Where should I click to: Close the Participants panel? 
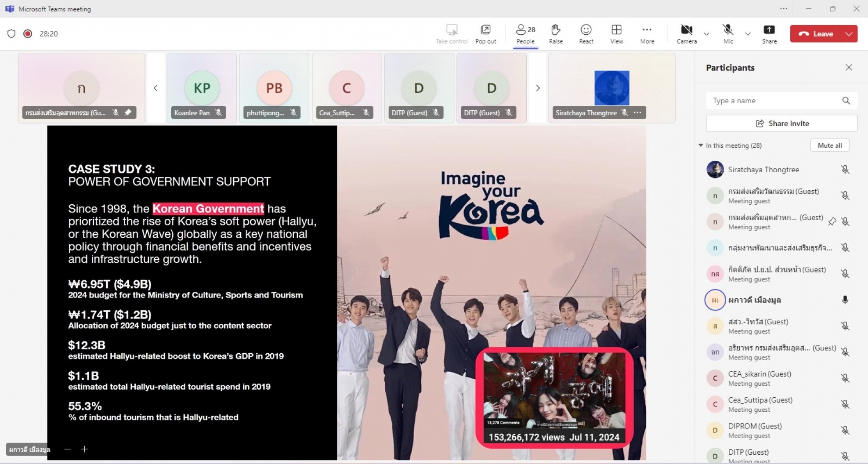(x=849, y=67)
